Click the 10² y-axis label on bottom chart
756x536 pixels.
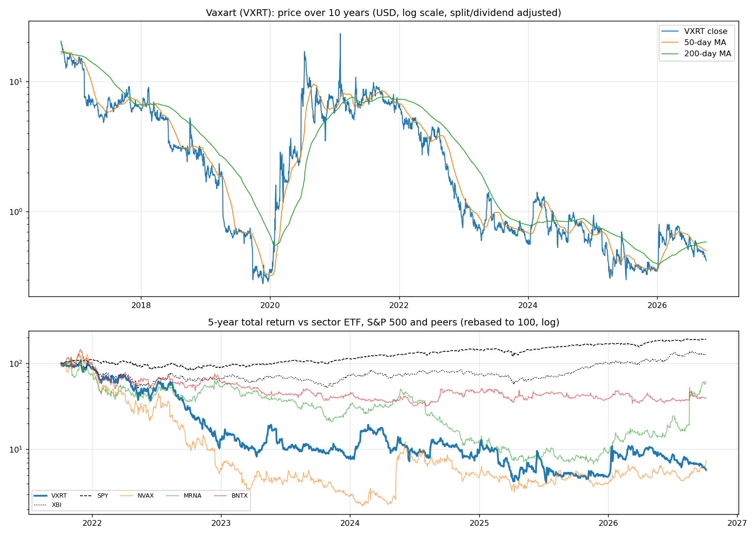tap(16, 363)
